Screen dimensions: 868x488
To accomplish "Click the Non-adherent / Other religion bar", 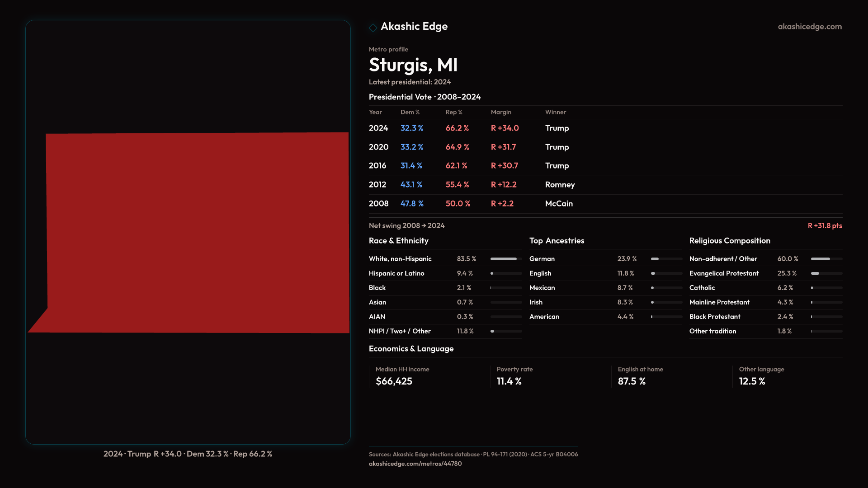I will tap(826, 259).
